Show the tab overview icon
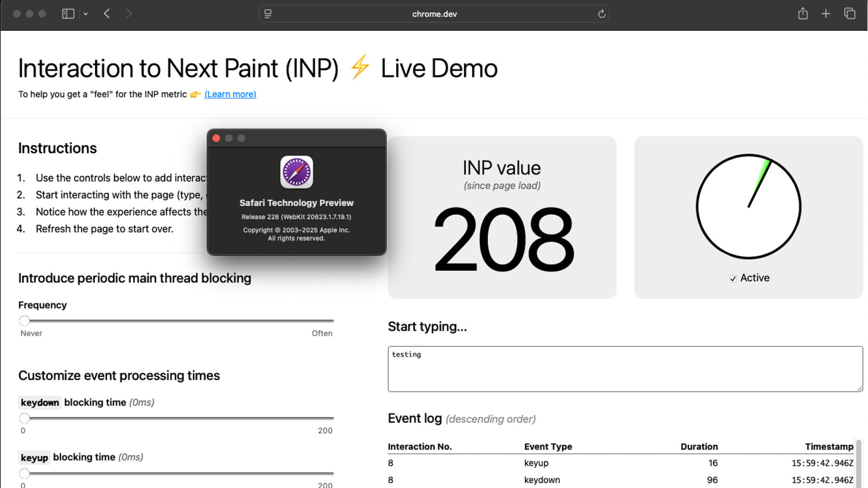The image size is (868, 488). (x=850, y=14)
